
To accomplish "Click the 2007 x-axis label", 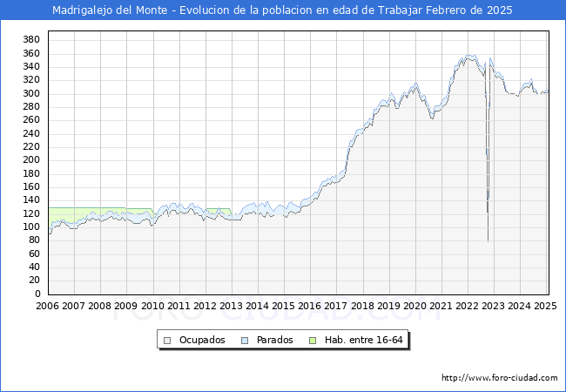I will pyautogui.click(x=73, y=306).
